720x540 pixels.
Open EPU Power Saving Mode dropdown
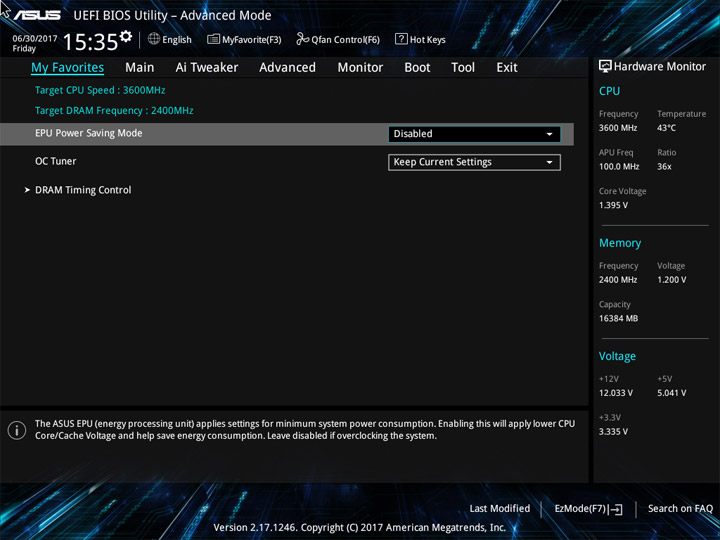(474, 134)
